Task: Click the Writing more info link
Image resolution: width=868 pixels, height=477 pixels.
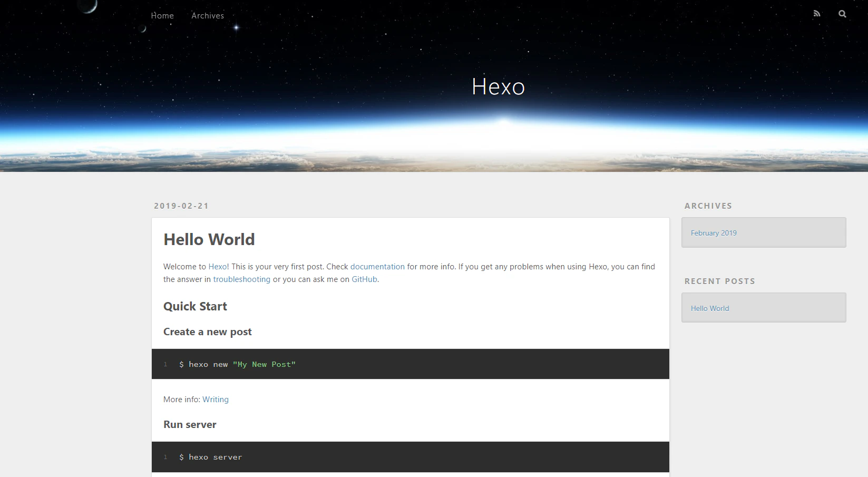Action: (x=216, y=400)
